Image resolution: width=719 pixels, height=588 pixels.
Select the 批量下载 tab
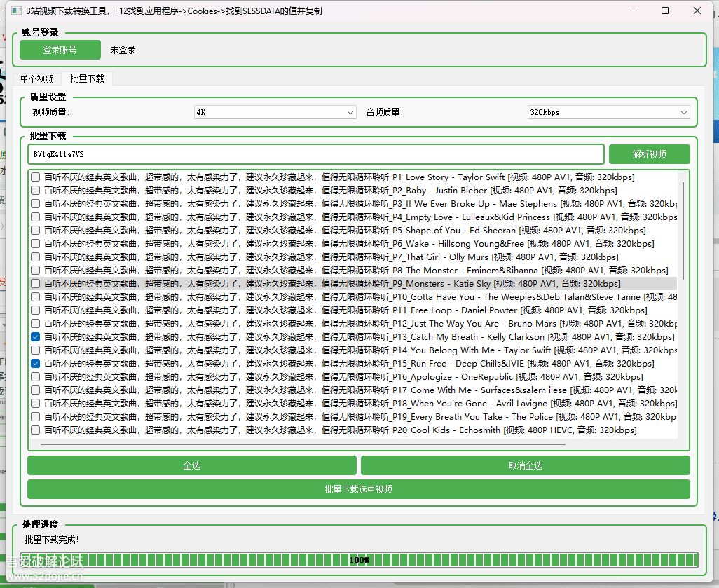(87, 79)
